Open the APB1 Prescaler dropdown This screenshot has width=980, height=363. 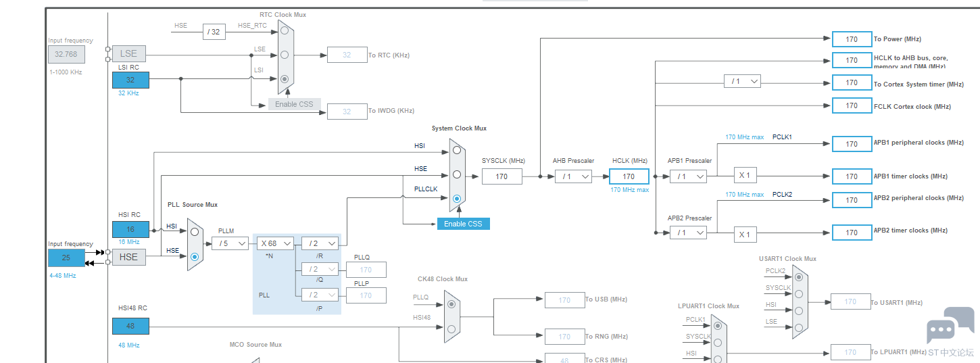coord(687,176)
